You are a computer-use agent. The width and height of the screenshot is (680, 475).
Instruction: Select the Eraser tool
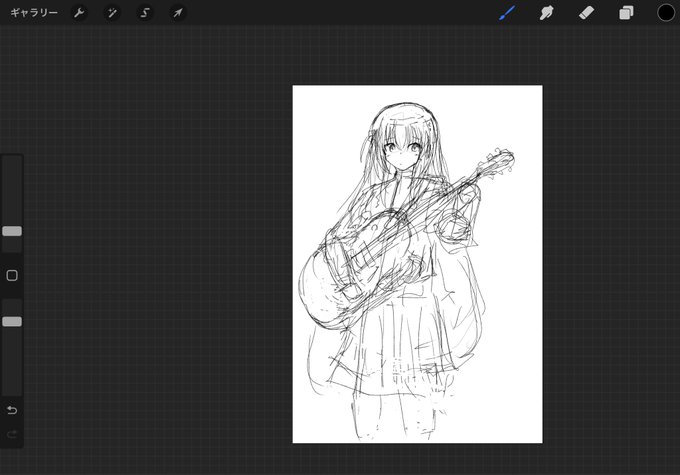586,13
